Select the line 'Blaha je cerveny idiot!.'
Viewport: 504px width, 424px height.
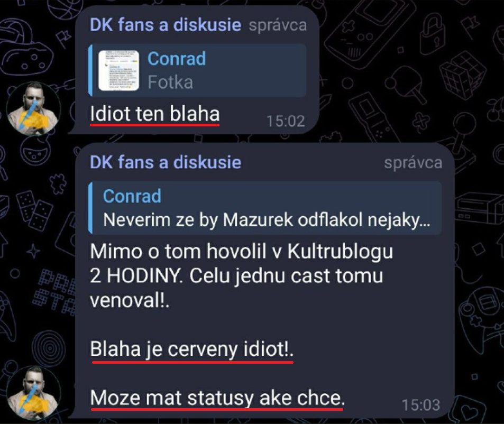coord(191,349)
